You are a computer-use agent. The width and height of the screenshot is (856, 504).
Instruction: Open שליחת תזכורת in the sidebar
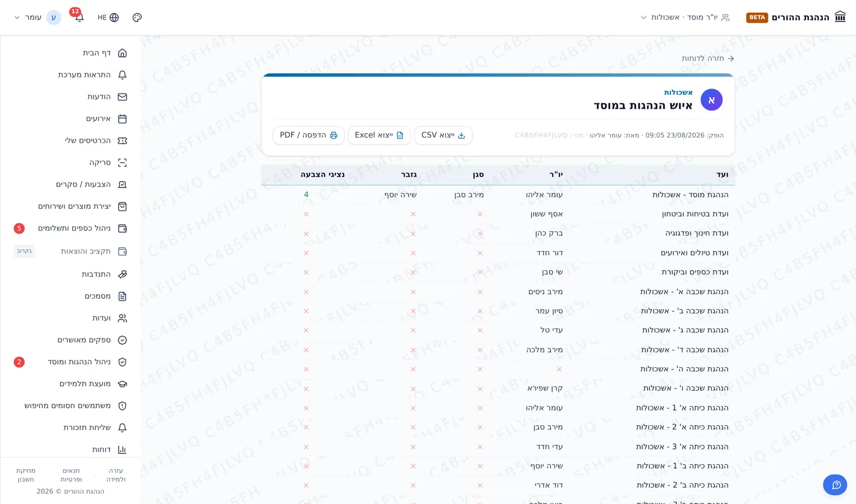tap(71, 428)
